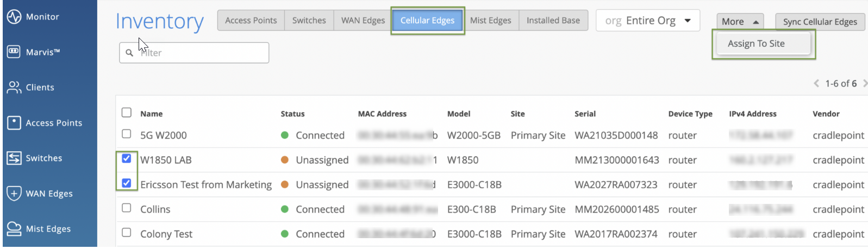The height and width of the screenshot is (249, 868).
Task: Click into the Filter search field
Action: pyautogui.click(x=201, y=53)
